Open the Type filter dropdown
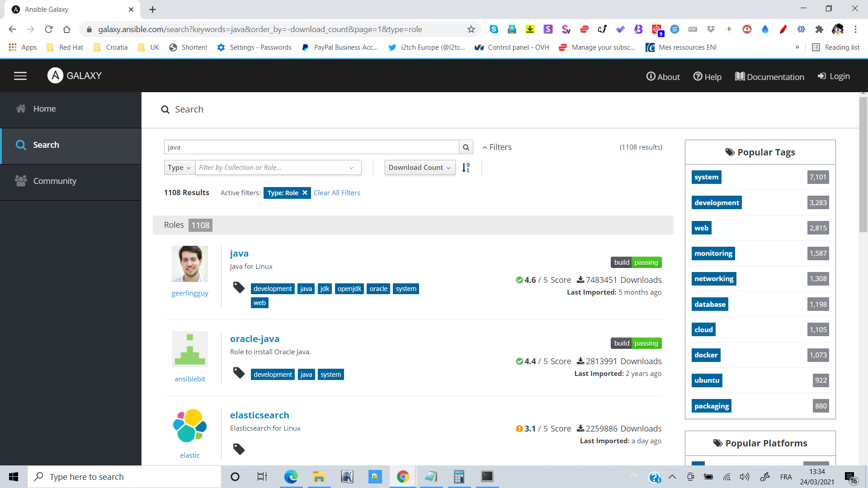The image size is (868, 488). pyautogui.click(x=179, y=168)
